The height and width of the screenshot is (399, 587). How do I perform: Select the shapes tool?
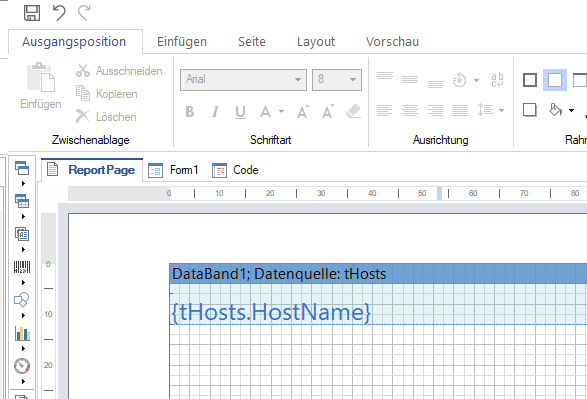click(x=22, y=299)
